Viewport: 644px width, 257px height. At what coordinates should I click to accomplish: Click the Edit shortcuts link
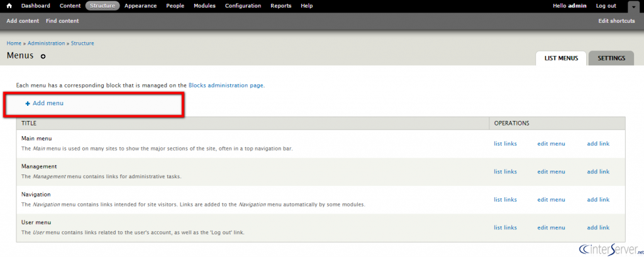tap(616, 21)
